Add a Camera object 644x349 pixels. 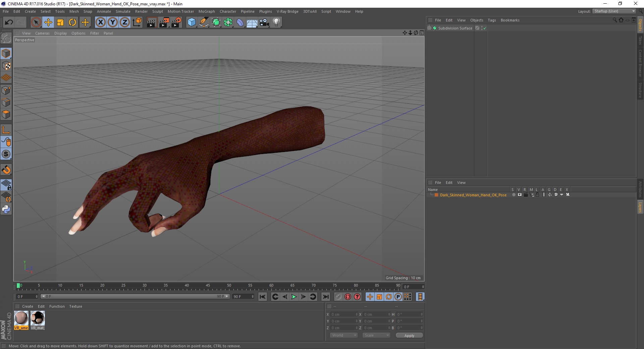(x=264, y=22)
